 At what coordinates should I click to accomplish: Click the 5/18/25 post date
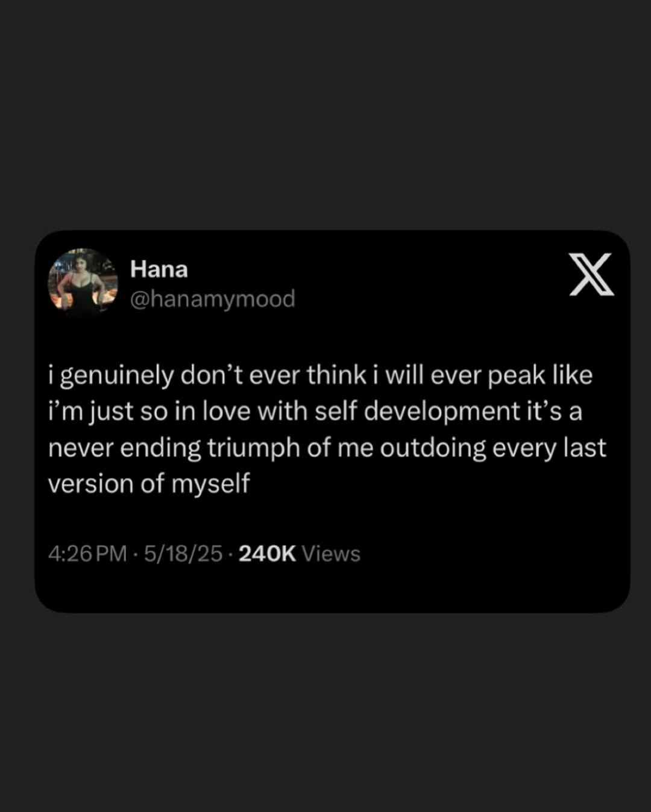click(183, 553)
